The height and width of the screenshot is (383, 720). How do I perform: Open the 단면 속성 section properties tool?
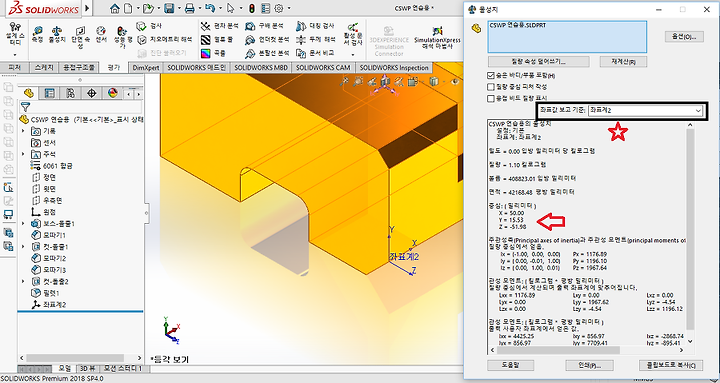[80, 37]
